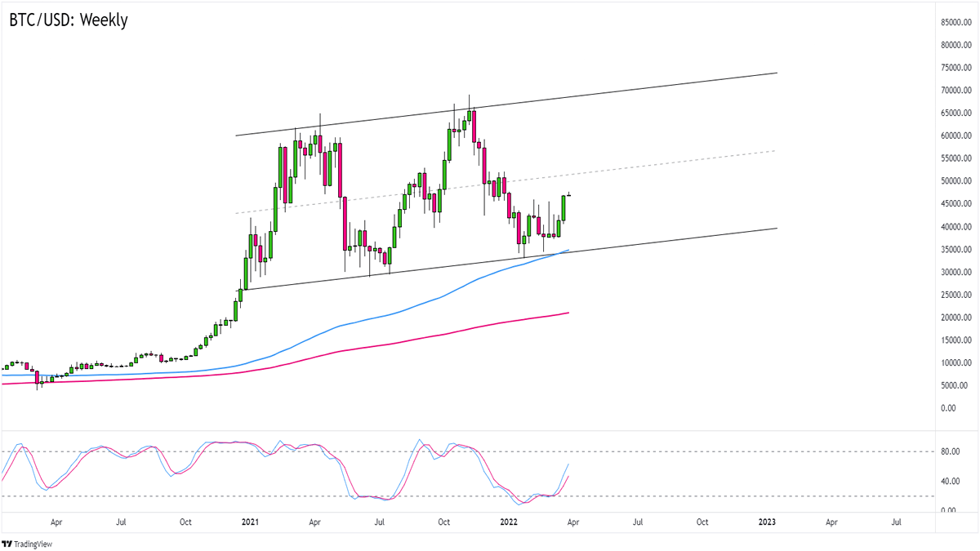The width and height of the screenshot is (980, 551).
Task: Select the Oct label before 2023
Action: coord(702,521)
